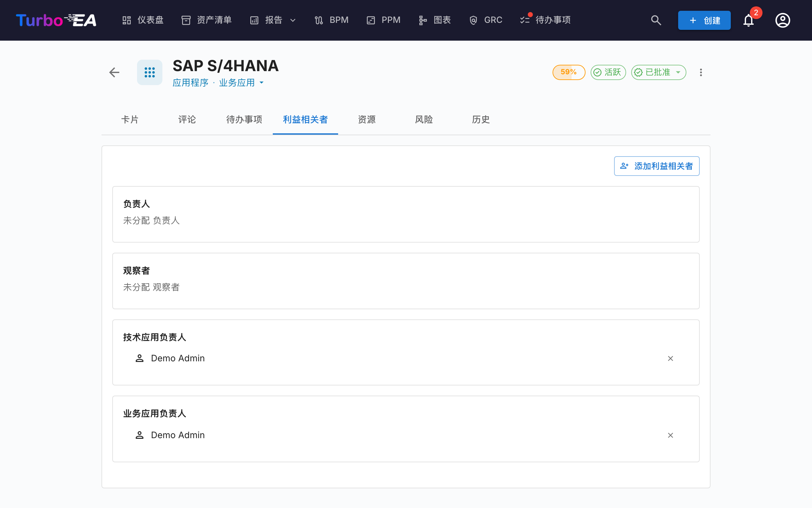
Task: Navigate to PPM in the top bar
Action: pos(383,20)
